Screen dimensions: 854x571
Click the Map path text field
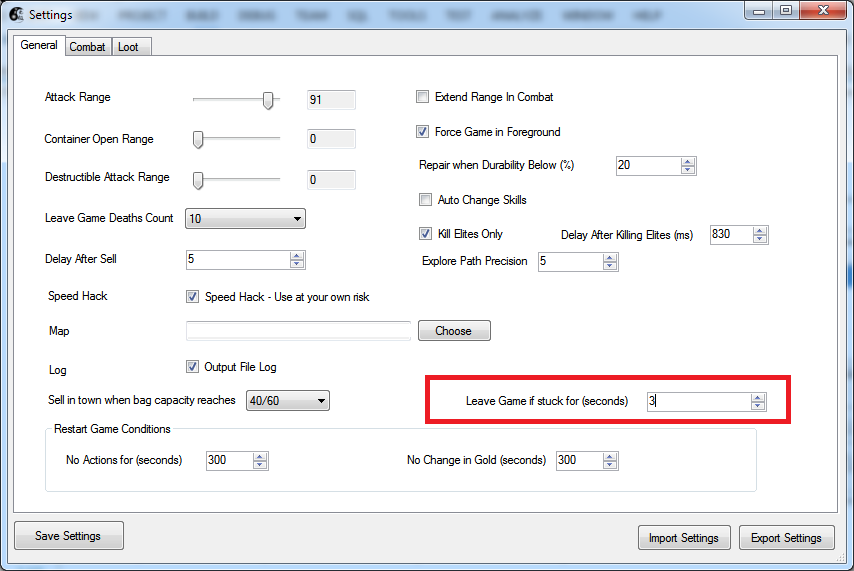(298, 331)
